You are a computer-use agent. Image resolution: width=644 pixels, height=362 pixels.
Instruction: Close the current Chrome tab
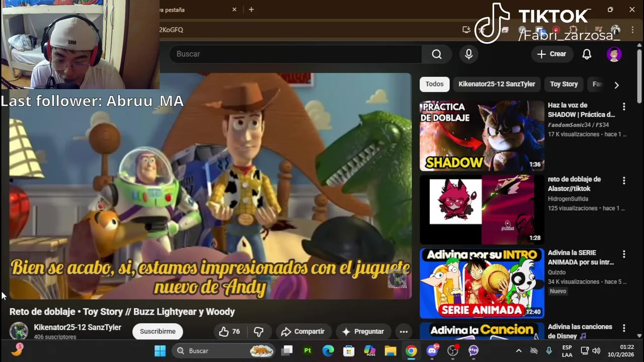[234, 10]
